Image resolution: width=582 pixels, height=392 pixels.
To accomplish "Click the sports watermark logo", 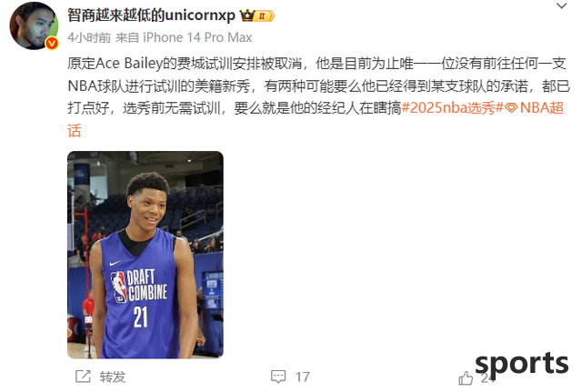I will [521, 364].
